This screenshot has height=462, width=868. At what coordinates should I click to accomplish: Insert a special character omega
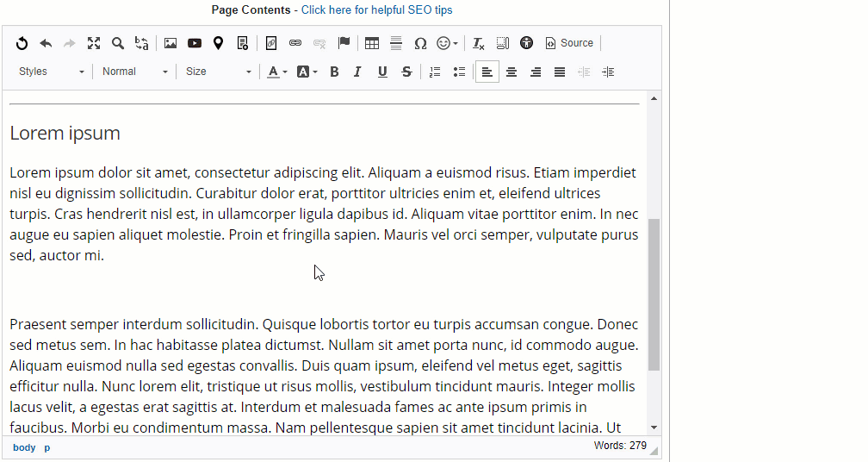[420, 43]
